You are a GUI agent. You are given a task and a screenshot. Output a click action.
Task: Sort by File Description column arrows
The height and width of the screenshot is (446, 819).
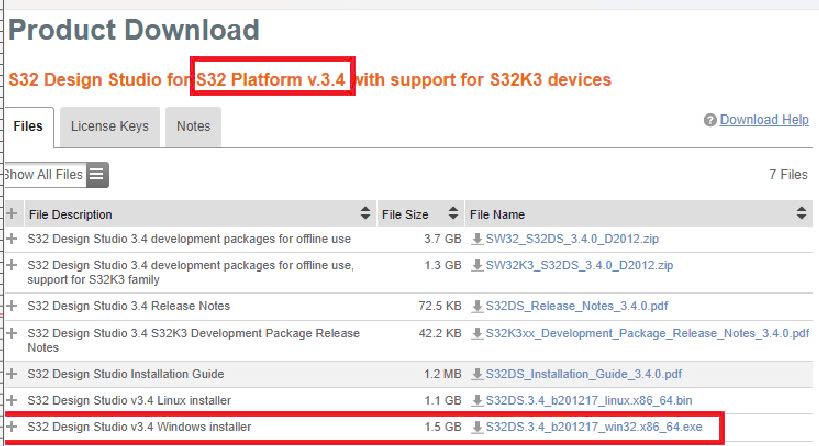point(365,214)
